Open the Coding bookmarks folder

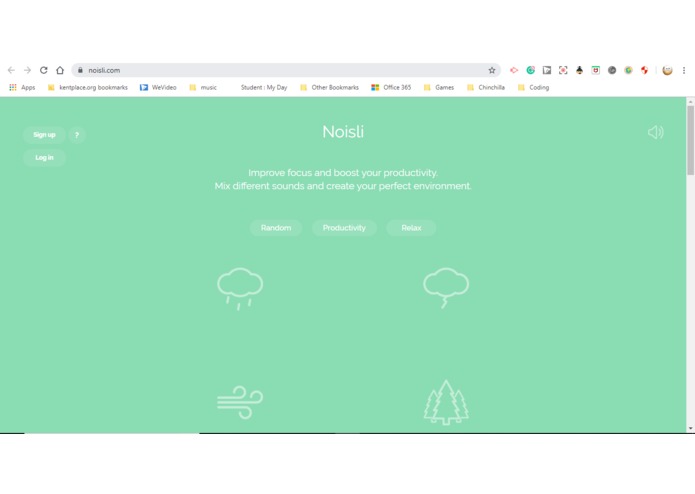(x=533, y=87)
